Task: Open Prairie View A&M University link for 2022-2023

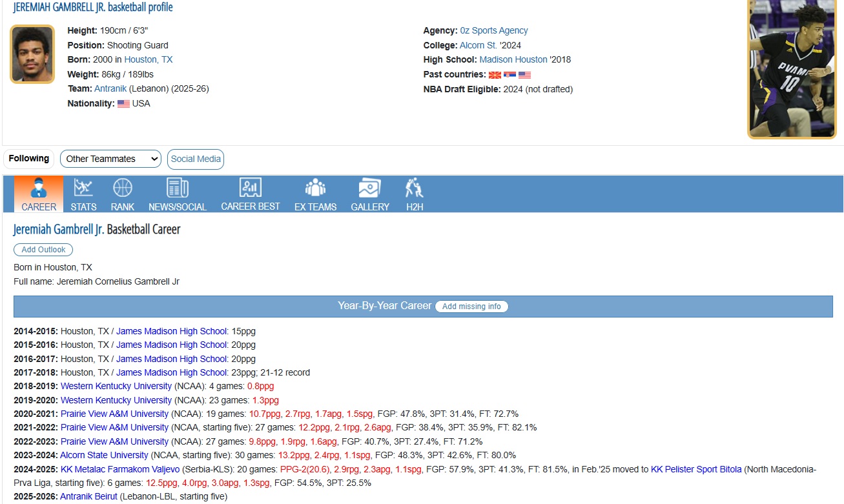Action: coord(114,441)
